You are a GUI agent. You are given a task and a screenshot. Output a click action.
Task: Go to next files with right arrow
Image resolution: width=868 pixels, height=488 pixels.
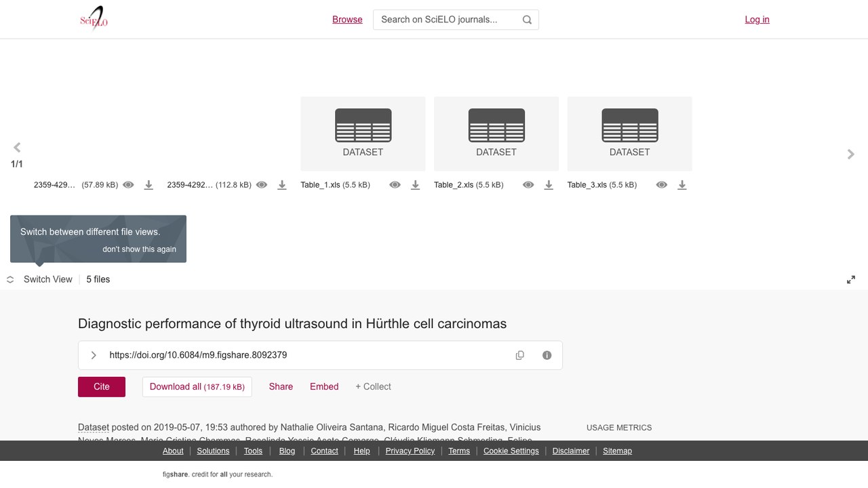[851, 154]
